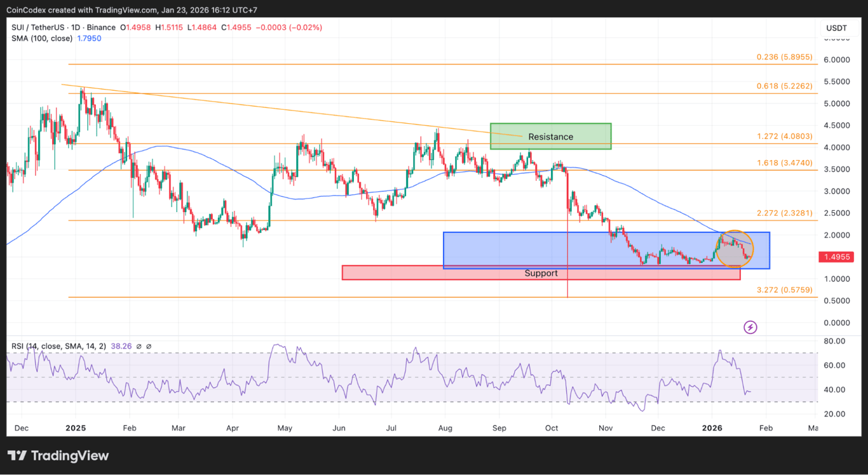The height and width of the screenshot is (475, 868).
Task: Click the 1D timeframe label in the legend
Action: (x=75, y=27)
